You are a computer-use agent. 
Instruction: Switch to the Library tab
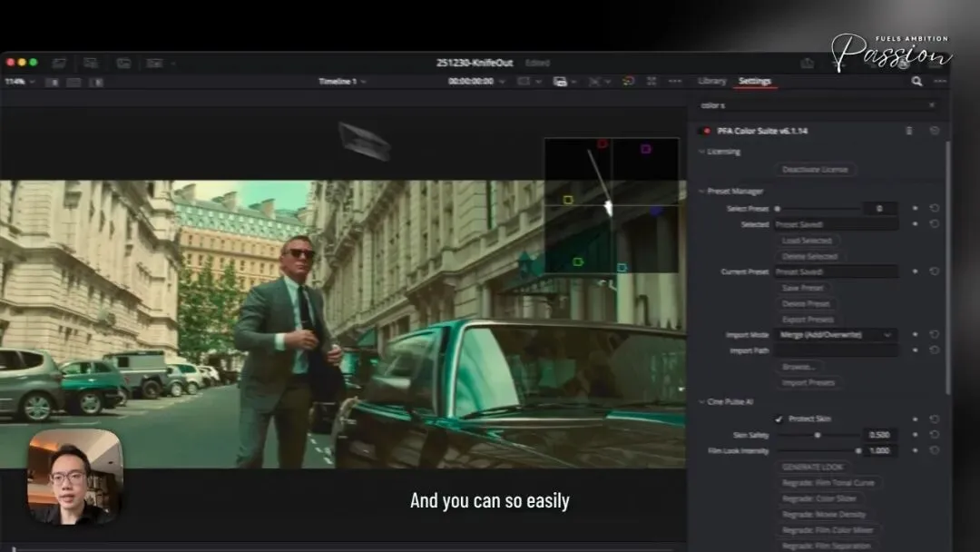point(712,82)
